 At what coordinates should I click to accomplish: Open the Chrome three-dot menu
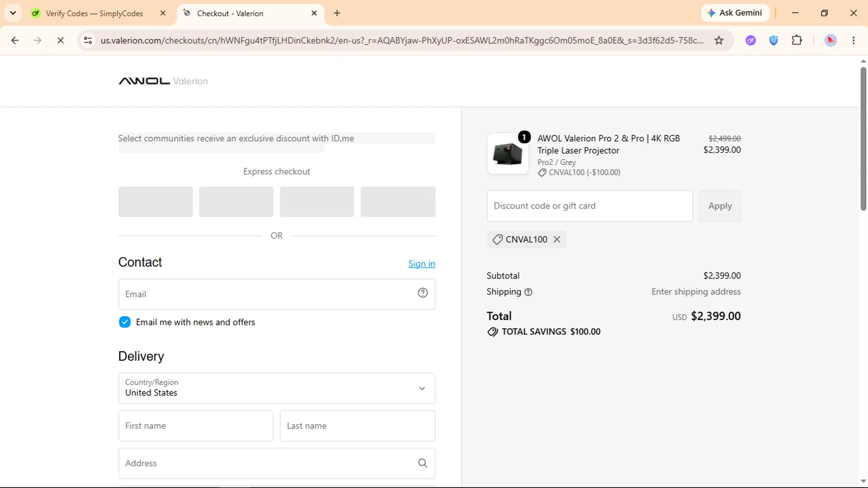coord(854,41)
